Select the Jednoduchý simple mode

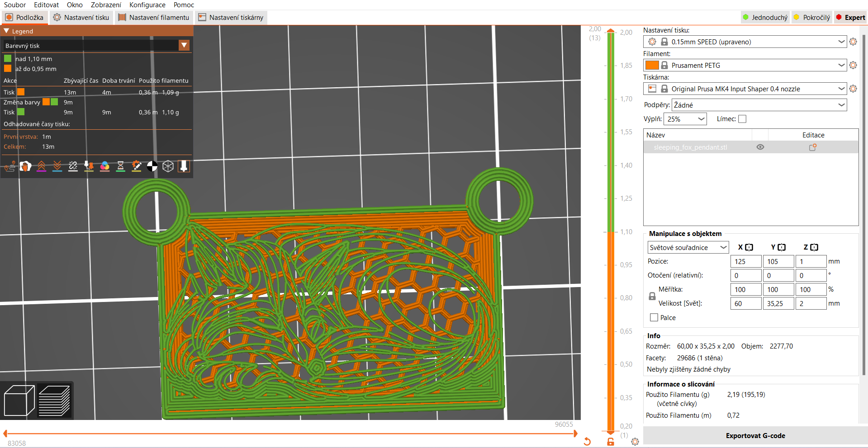click(x=765, y=17)
